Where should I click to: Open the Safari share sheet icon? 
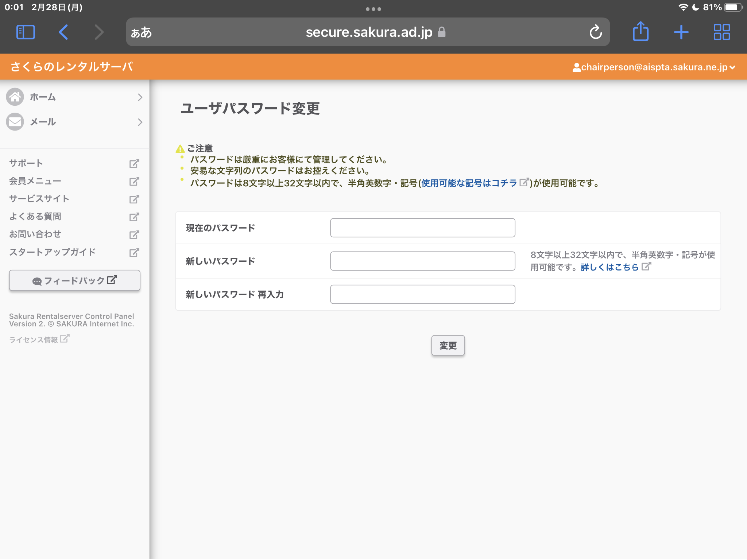[x=640, y=31]
